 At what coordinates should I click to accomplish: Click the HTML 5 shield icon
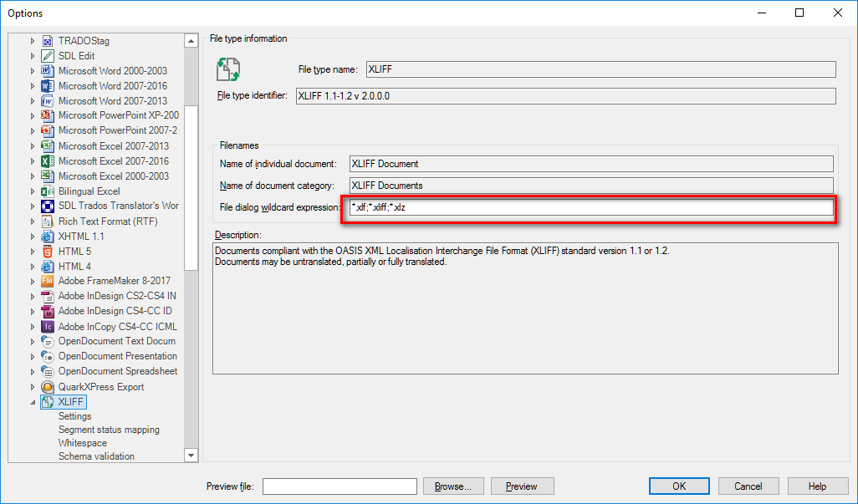coord(48,252)
